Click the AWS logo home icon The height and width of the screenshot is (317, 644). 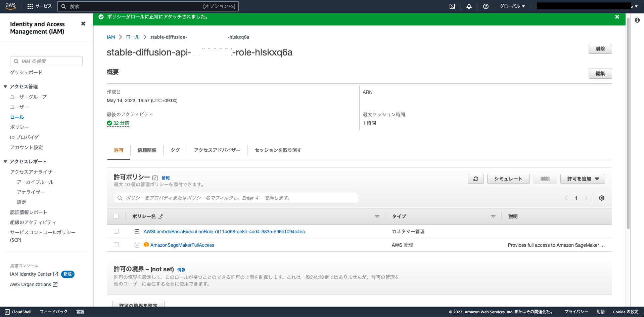point(10,6)
